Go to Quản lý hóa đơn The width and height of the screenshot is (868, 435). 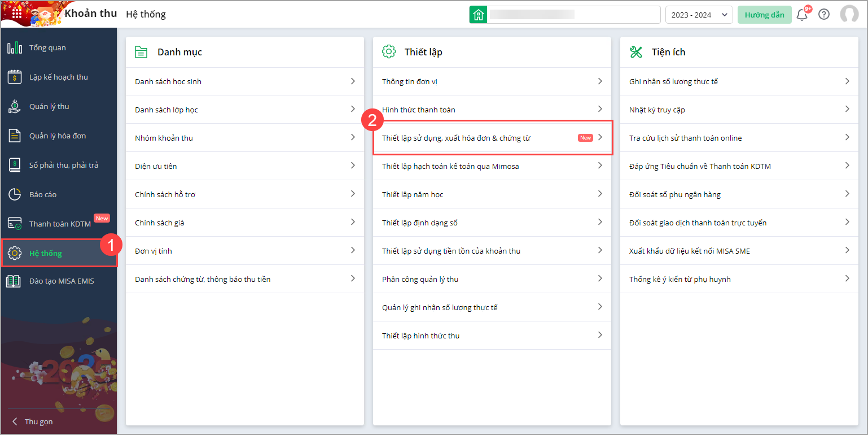pyautogui.click(x=57, y=136)
